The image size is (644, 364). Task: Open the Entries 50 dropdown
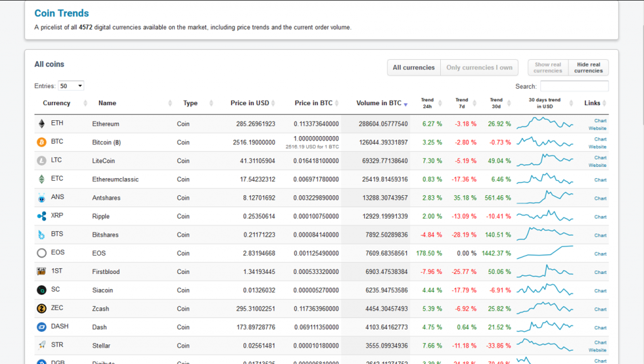coord(71,86)
